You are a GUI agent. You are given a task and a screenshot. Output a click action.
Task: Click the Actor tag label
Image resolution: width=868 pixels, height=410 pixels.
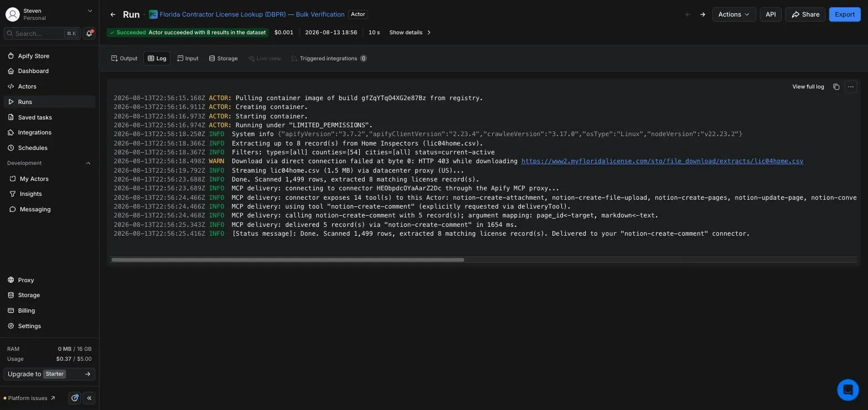[358, 14]
